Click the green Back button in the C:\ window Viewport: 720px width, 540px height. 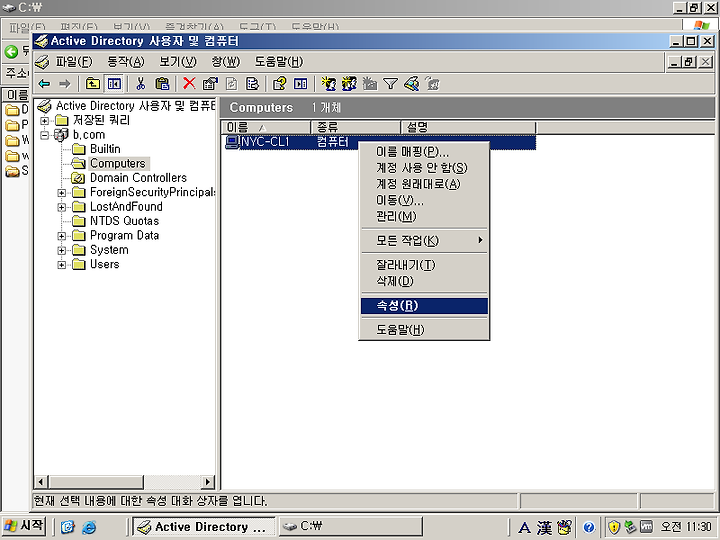[11, 51]
